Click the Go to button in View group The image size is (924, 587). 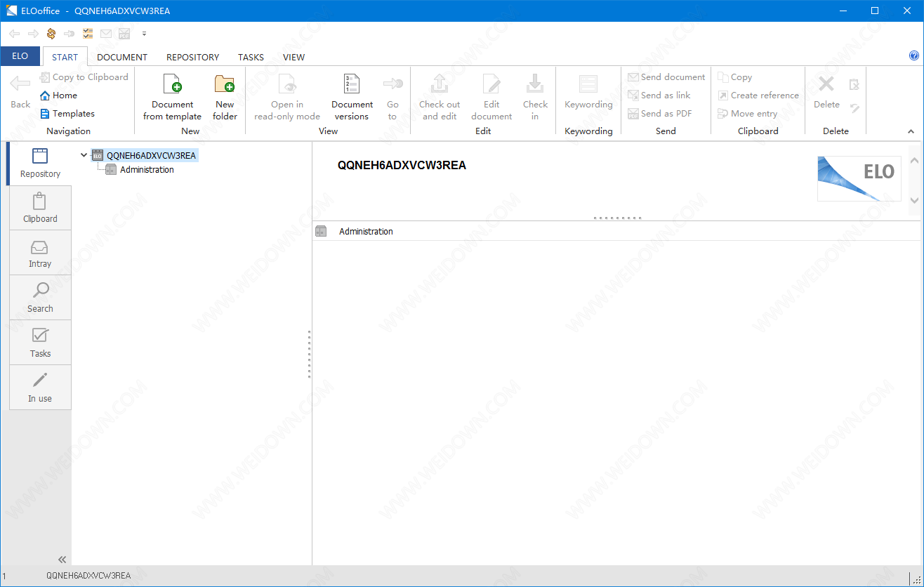392,97
